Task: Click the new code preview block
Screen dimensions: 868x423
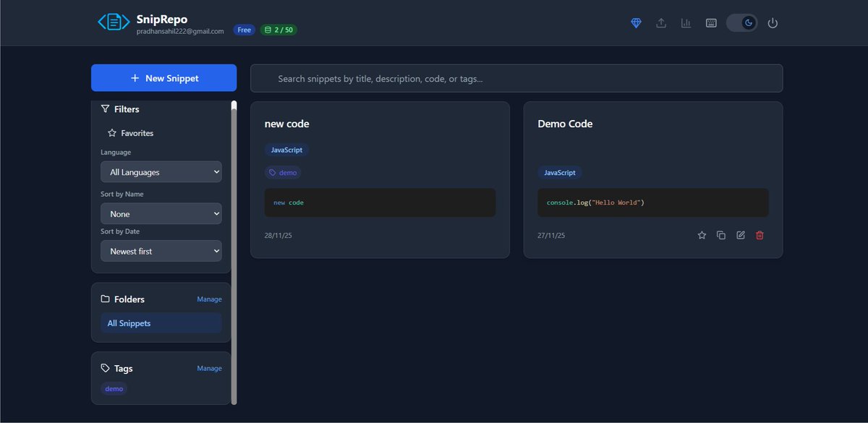Action: coord(380,202)
